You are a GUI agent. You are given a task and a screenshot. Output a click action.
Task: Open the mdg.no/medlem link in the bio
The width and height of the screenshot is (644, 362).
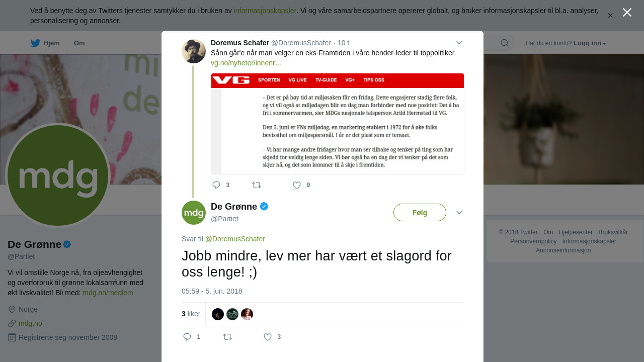[x=108, y=293]
